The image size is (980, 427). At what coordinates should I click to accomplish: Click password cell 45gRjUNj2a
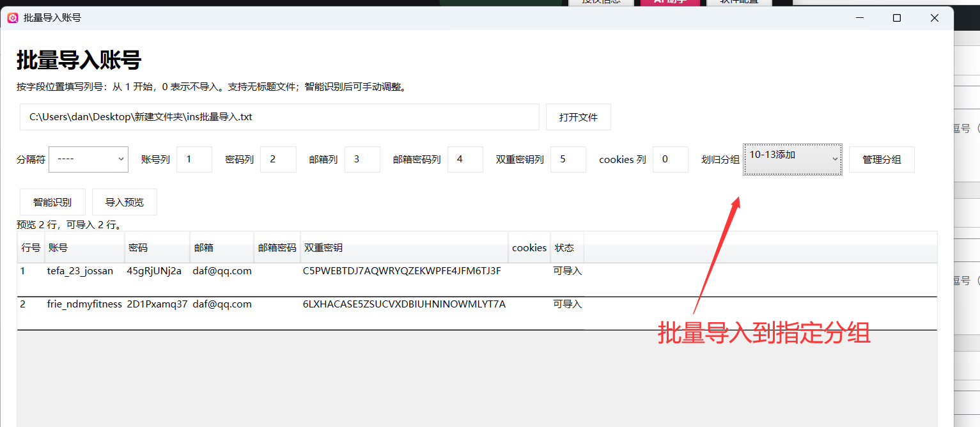[x=154, y=271]
